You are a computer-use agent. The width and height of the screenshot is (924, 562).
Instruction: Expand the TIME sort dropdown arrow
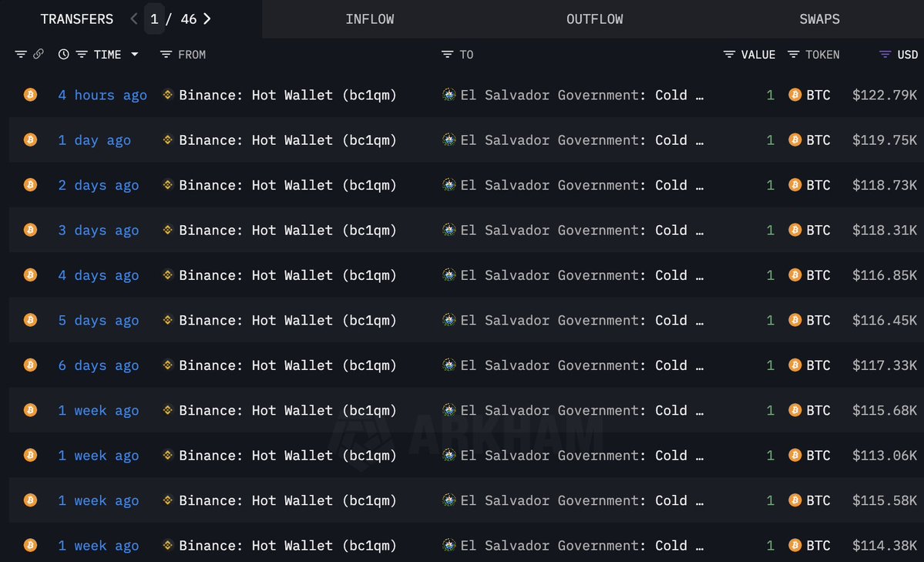134,54
